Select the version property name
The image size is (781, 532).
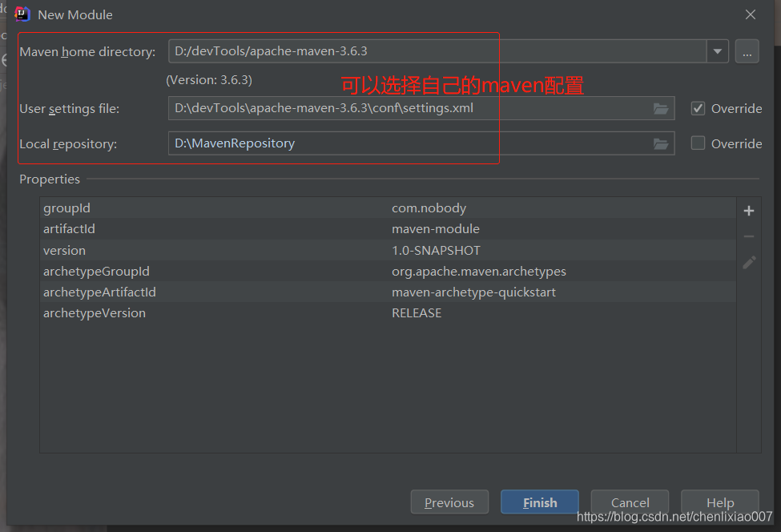[x=64, y=251]
